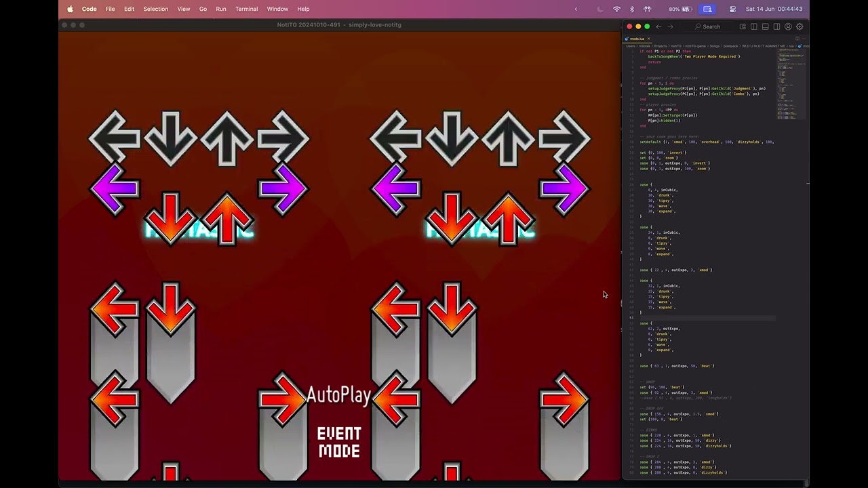The width and height of the screenshot is (868, 488).
Task: Open the Selection menu
Action: [x=155, y=9]
